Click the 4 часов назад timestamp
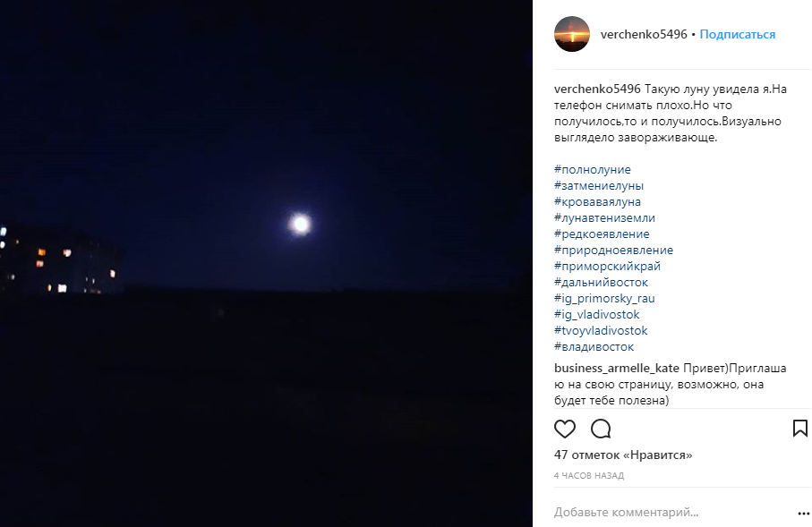This screenshot has width=812, height=527. click(x=589, y=475)
